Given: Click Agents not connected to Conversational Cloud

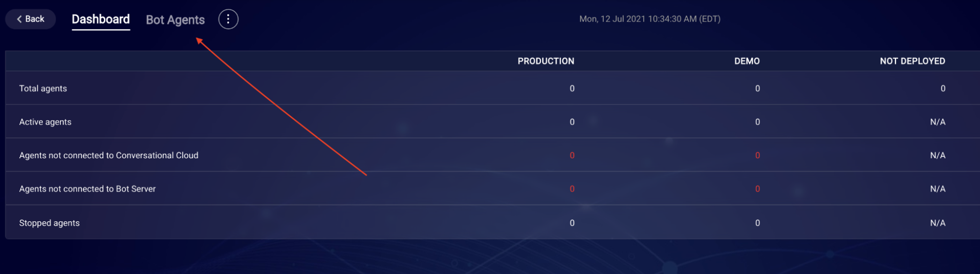Looking at the screenshot, I should (108, 155).
